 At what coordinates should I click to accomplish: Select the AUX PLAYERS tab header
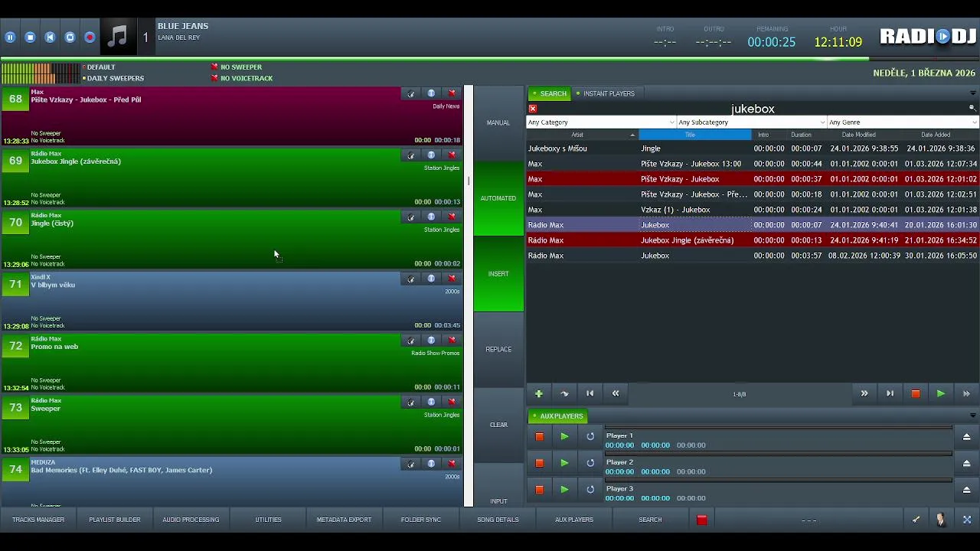tap(558, 416)
